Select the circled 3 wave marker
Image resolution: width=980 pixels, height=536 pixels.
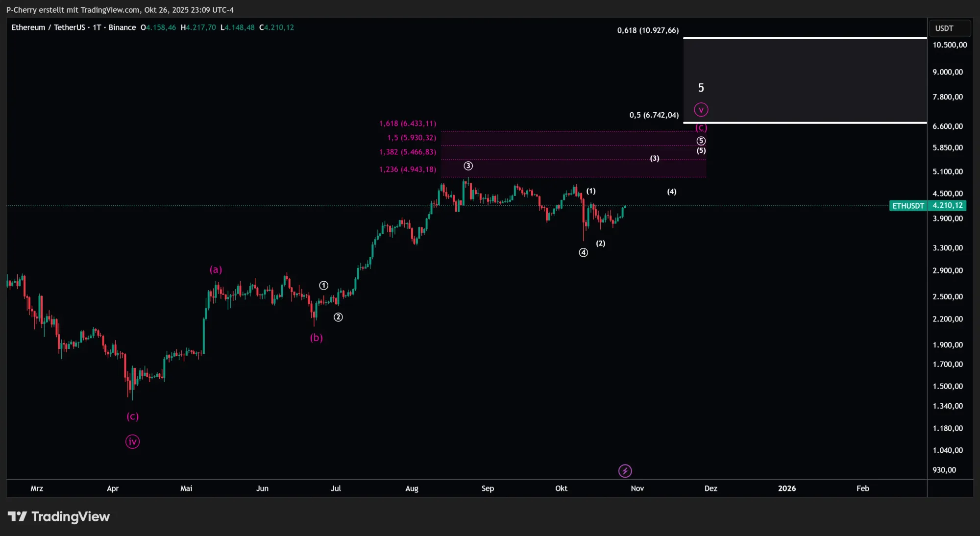pyautogui.click(x=468, y=166)
